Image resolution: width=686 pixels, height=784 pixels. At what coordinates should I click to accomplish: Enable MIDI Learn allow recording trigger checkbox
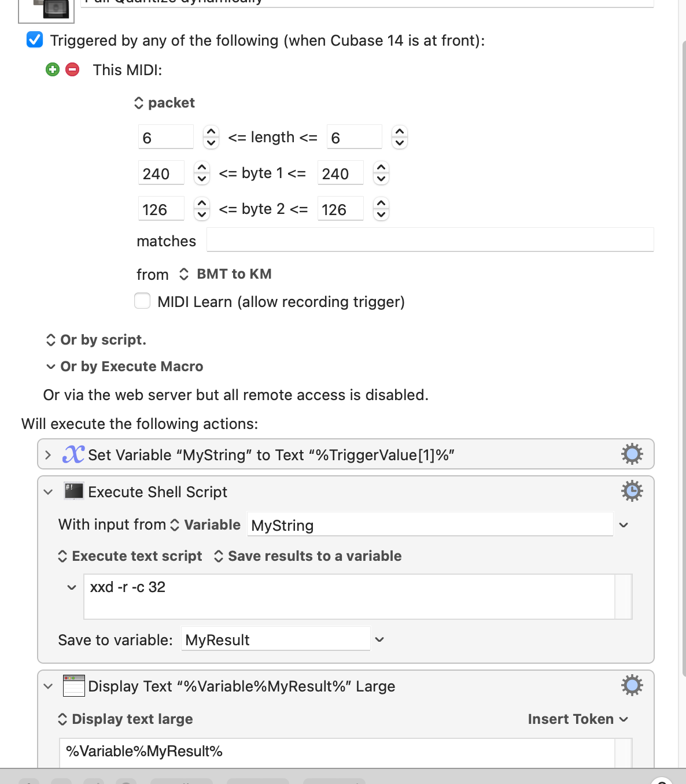pos(142,301)
